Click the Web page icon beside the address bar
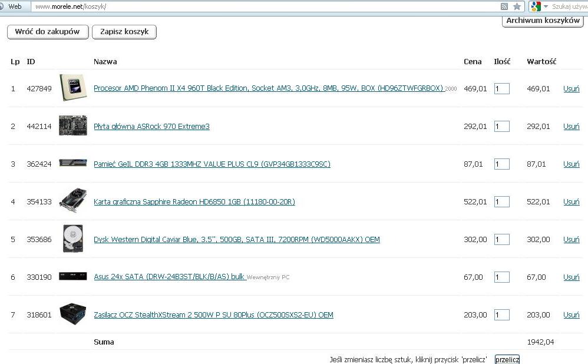588x364 pixels. [2, 6]
